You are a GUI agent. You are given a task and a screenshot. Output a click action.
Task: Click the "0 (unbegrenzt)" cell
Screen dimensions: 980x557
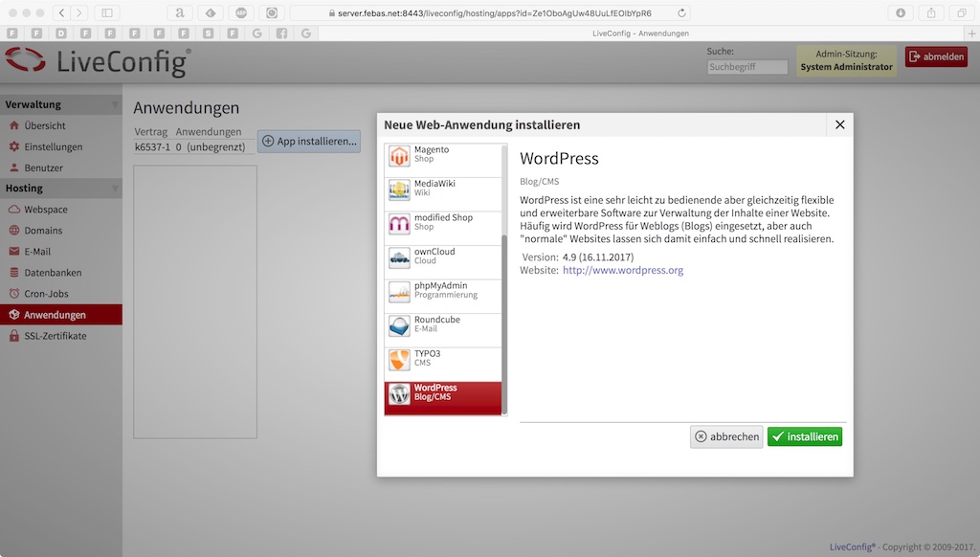[x=210, y=147]
